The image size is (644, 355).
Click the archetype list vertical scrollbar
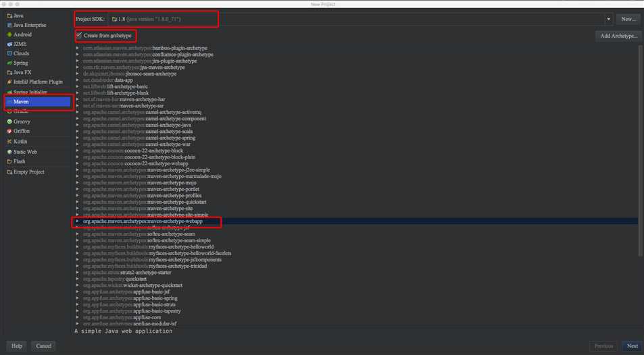tap(640, 151)
